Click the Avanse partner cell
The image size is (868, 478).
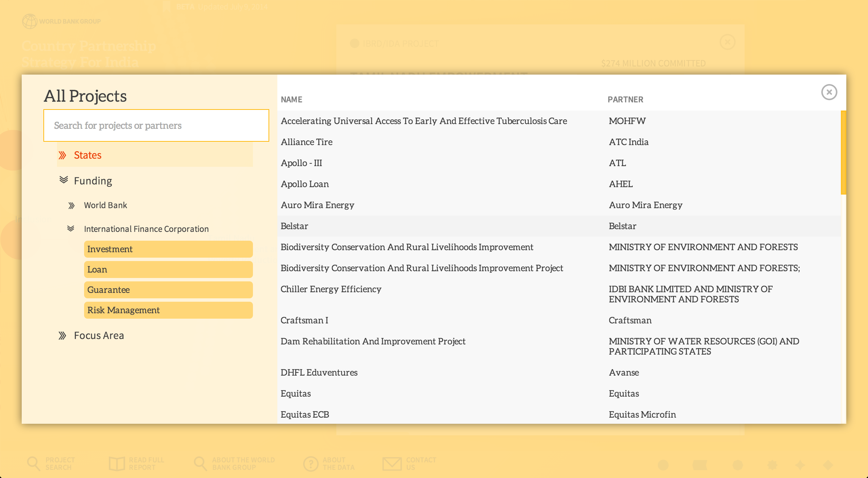click(x=624, y=373)
